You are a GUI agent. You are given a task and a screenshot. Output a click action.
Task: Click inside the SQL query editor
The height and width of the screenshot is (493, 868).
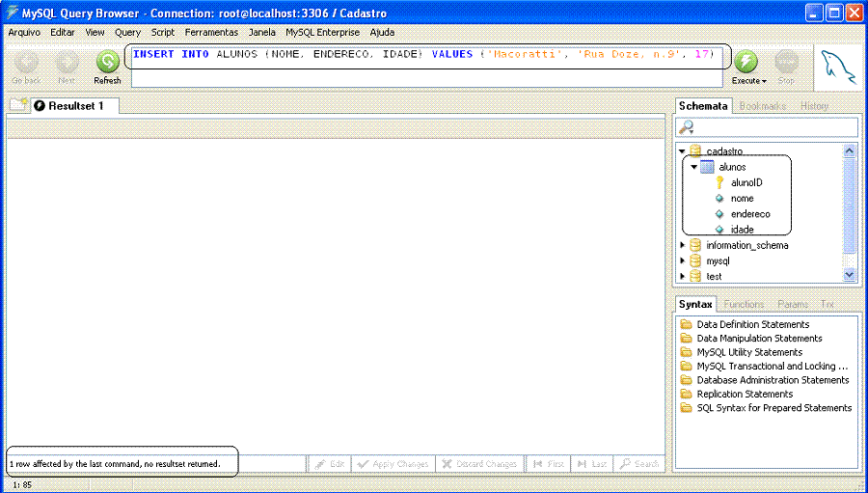tap(427, 67)
